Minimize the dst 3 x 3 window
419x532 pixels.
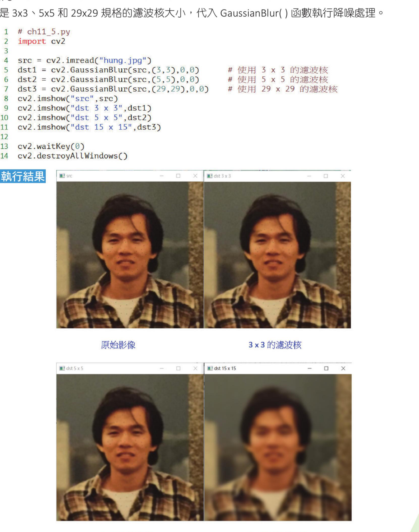pyautogui.click(x=309, y=176)
